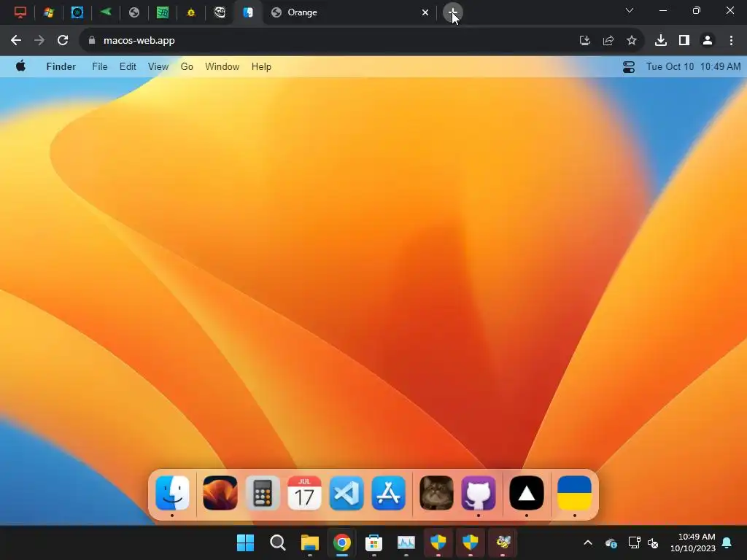Open the Go menu
The width and height of the screenshot is (747, 560).
coord(187,66)
